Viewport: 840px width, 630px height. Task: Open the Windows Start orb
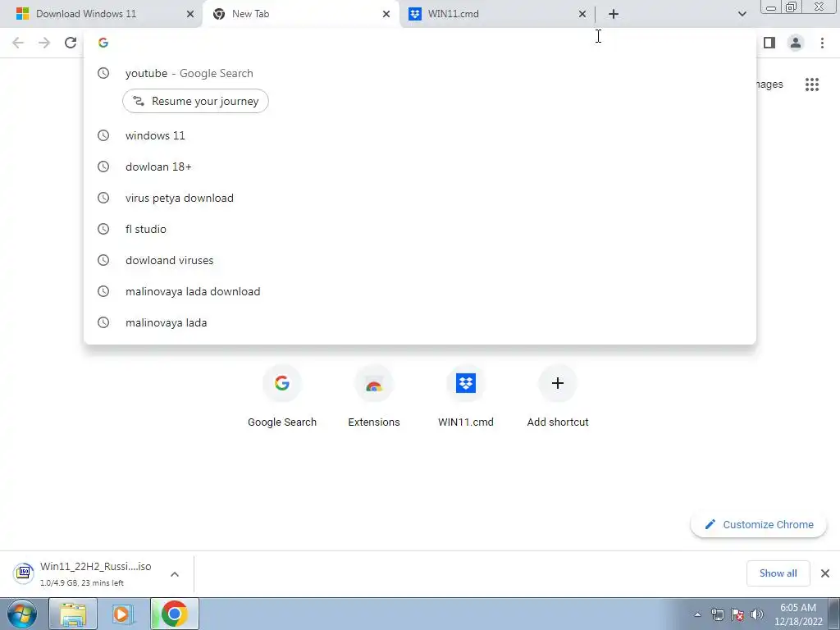(x=21, y=614)
